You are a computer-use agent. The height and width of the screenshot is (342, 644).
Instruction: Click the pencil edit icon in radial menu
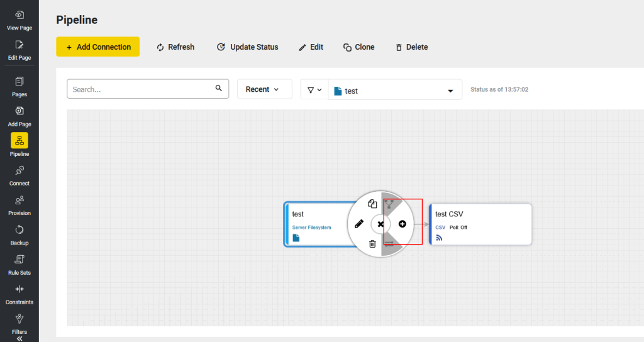tap(359, 224)
